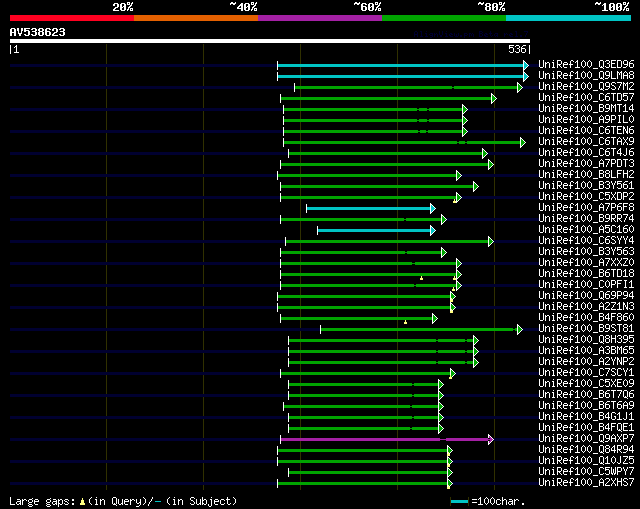The height and width of the screenshot is (509, 640).
Task: Select the UniRef100_B8LFH2 label
Action: 586,175
